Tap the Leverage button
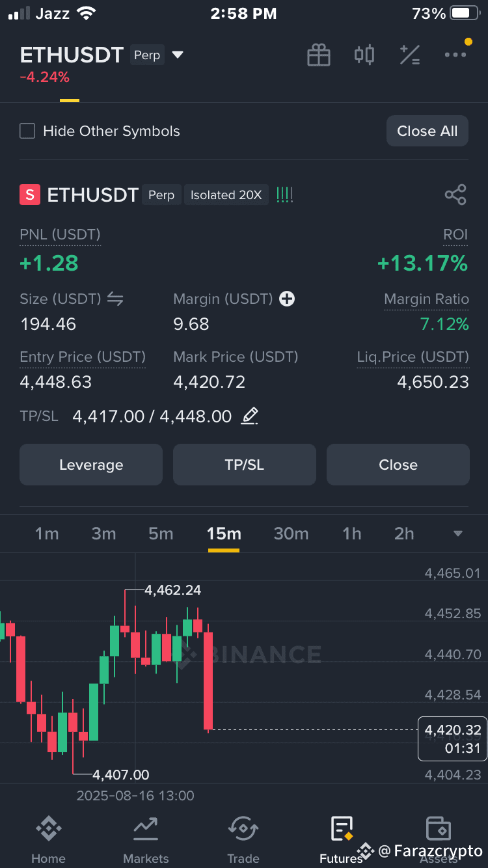488x868 pixels. tap(91, 465)
